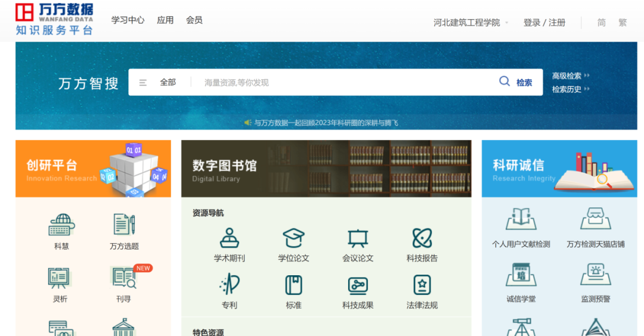This screenshot has height=336, width=644.
Task: Open the 诚信学堂 icon
Action: (521, 275)
